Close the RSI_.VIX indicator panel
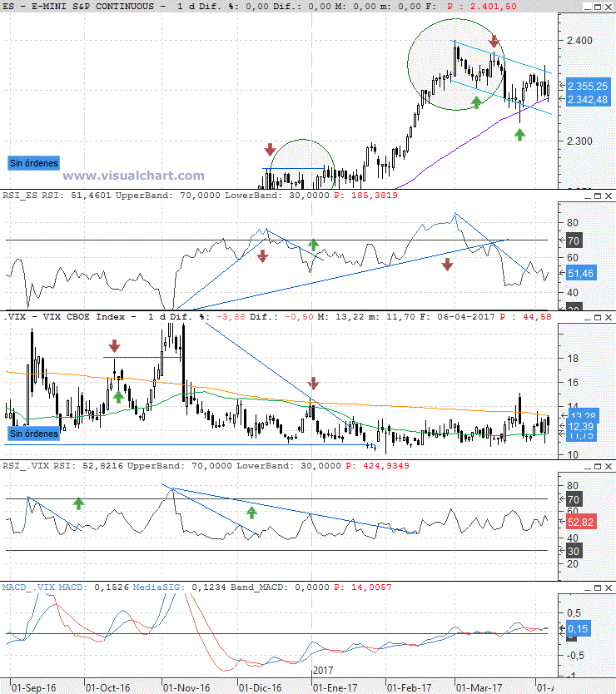 [608, 467]
